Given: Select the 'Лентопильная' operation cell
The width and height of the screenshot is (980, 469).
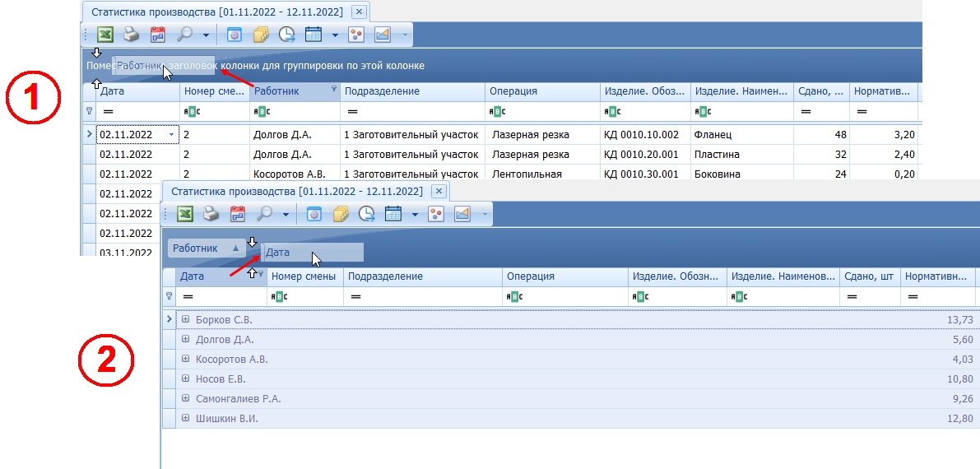Looking at the screenshot, I should point(542,174).
